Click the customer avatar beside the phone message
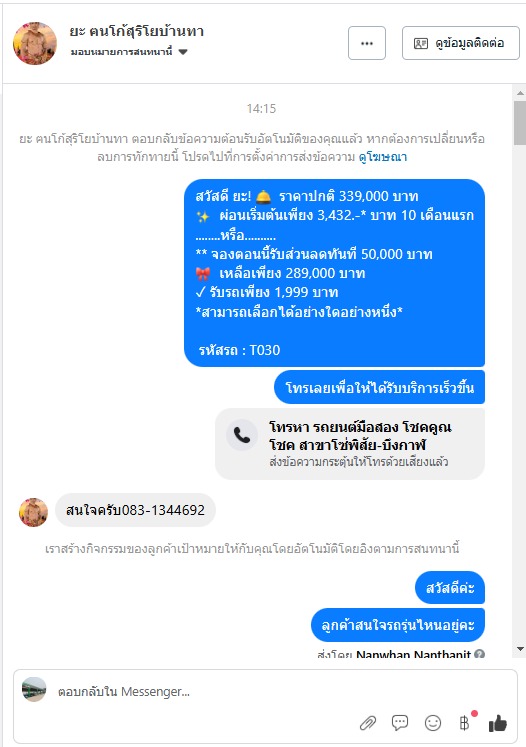This screenshot has width=526, height=747. 33,512
